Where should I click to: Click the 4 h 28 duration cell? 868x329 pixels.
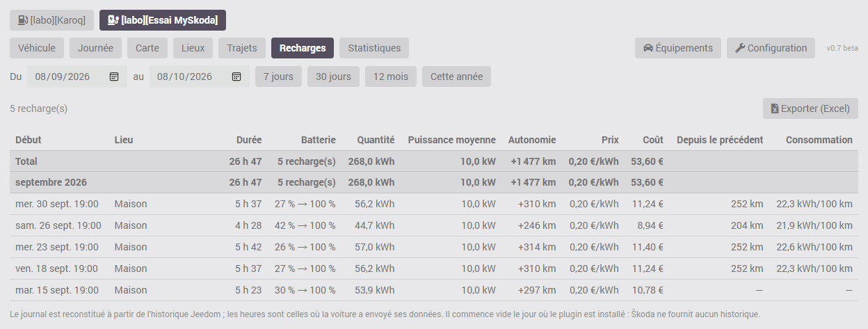(248, 225)
